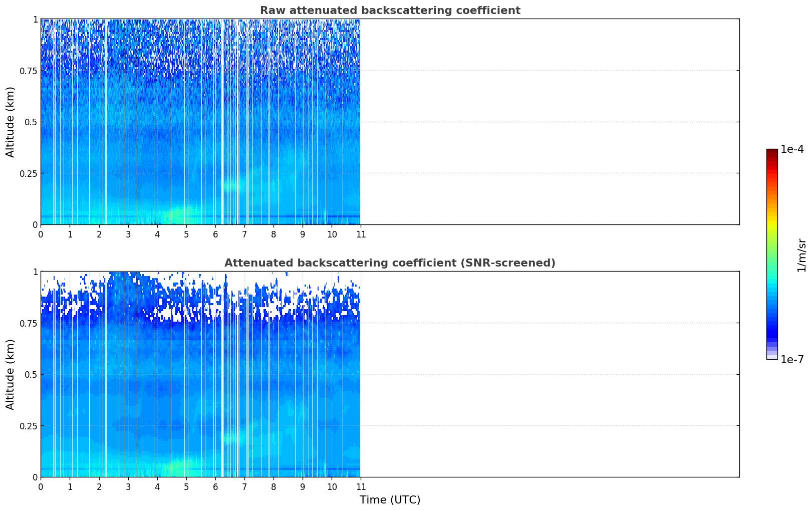Click the '1/m/sr' colorbar unit label
Image resolution: width=812 pixels, height=511 pixels.
[x=801, y=255]
